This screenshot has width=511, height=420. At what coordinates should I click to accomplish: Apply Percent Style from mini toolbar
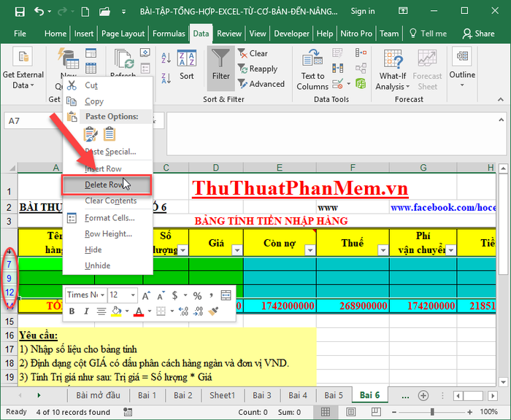pyautogui.click(x=197, y=295)
